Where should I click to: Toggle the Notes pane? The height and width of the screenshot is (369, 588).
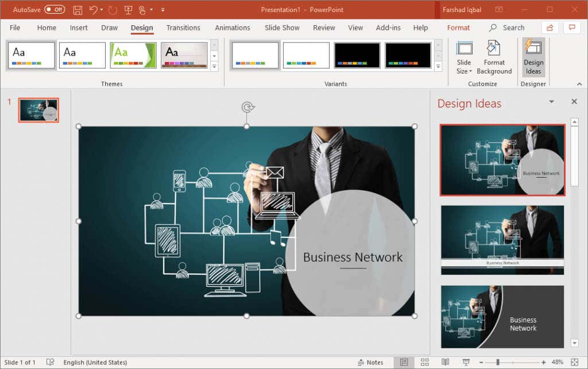(372, 362)
